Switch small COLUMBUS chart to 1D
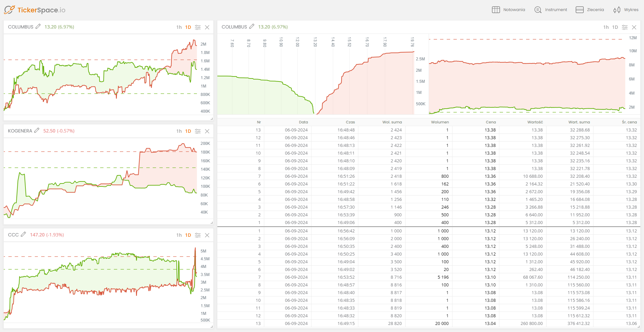This screenshot has width=644, height=332. [x=188, y=27]
